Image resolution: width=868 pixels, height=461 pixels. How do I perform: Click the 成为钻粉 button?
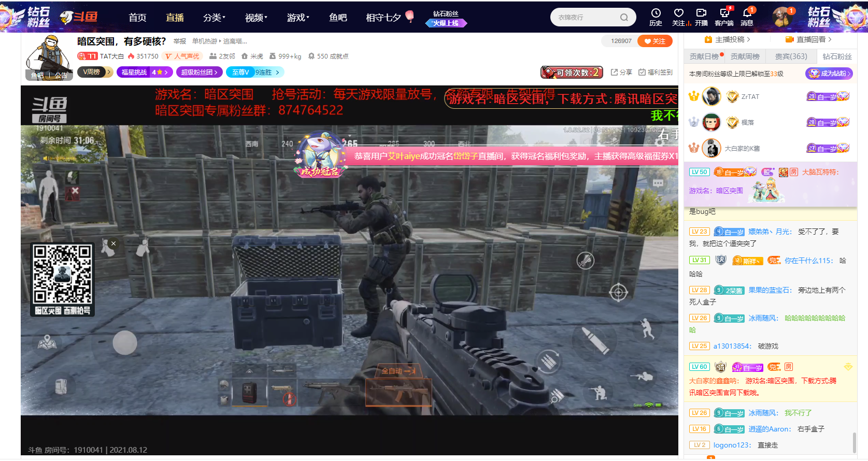[x=829, y=74]
